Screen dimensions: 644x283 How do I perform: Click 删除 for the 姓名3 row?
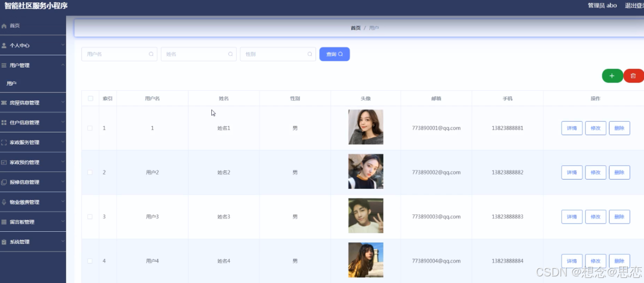click(x=620, y=217)
